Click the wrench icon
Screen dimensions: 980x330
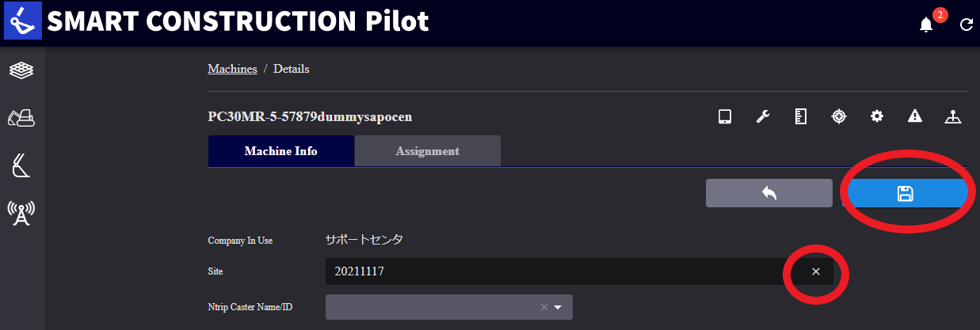click(x=762, y=117)
